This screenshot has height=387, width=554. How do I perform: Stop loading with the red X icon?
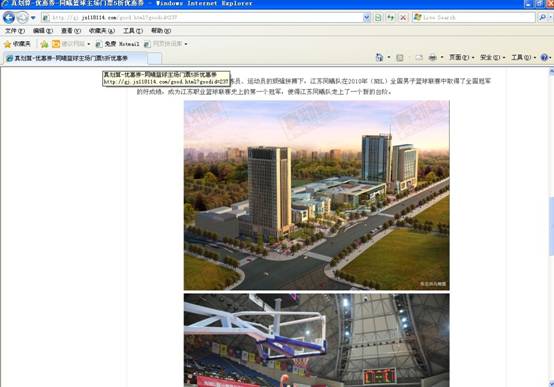(x=403, y=18)
